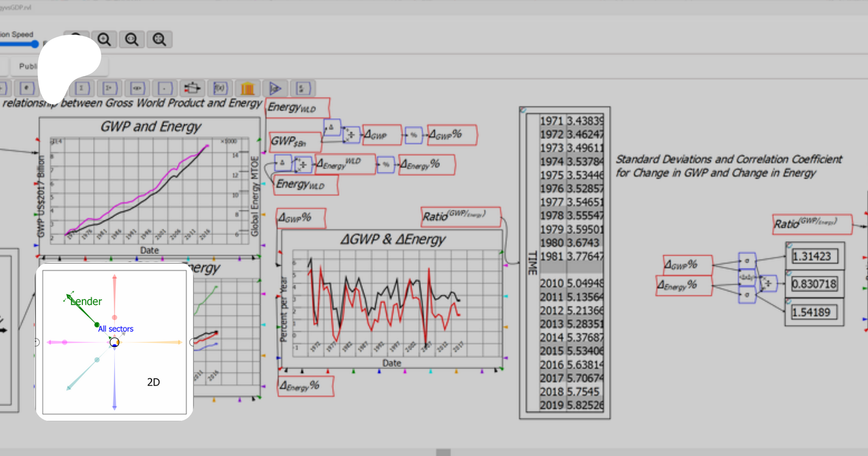
Task: Select the Godley table bank icon
Action: pos(247,88)
